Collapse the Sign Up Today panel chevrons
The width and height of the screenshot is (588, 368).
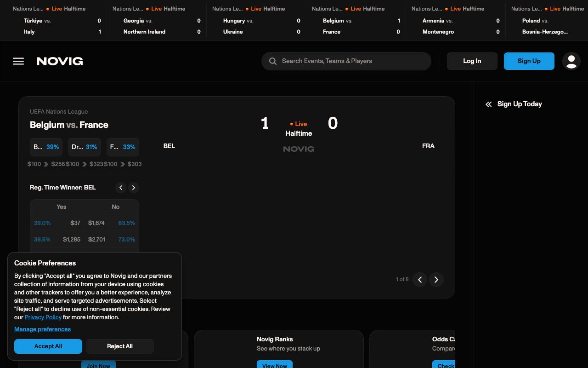488,104
